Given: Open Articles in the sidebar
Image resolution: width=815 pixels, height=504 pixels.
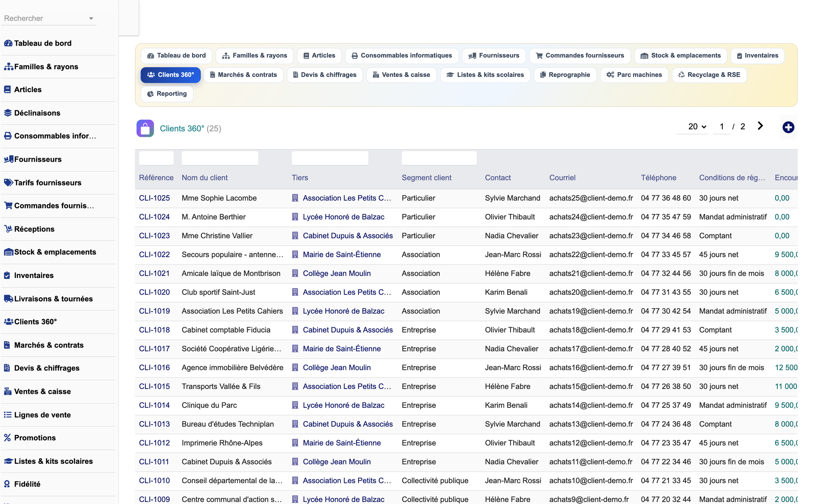Looking at the screenshot, I should click(x=28, y=90).
